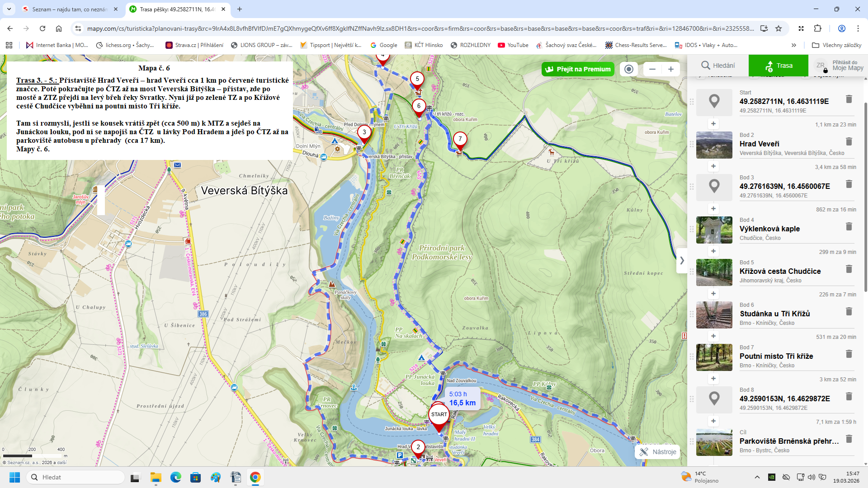868x488 pixels.
Task: Zoom out the map with minus button
Action: point(652,69)
